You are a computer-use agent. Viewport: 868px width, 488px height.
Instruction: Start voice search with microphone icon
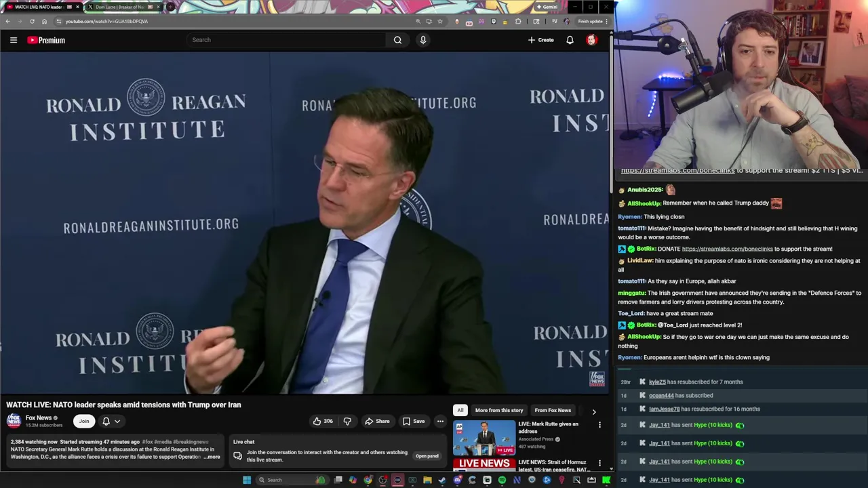pos(423,40)
